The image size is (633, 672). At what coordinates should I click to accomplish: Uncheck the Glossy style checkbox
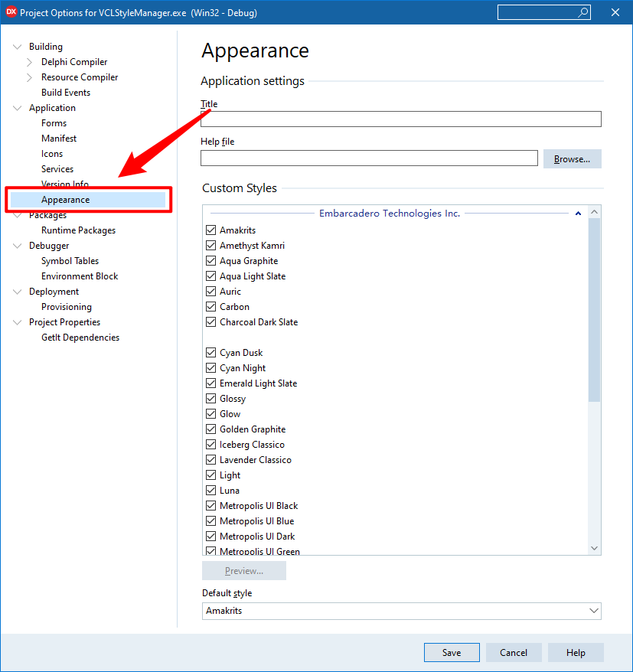[x=210, y=399]
